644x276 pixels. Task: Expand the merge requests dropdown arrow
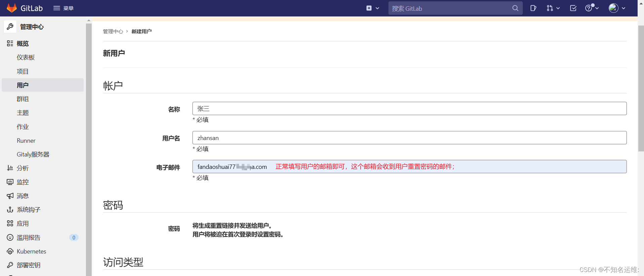click(558, 8)
